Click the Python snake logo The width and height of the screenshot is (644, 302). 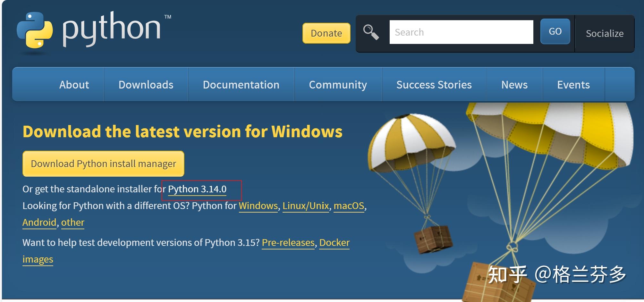35,30
